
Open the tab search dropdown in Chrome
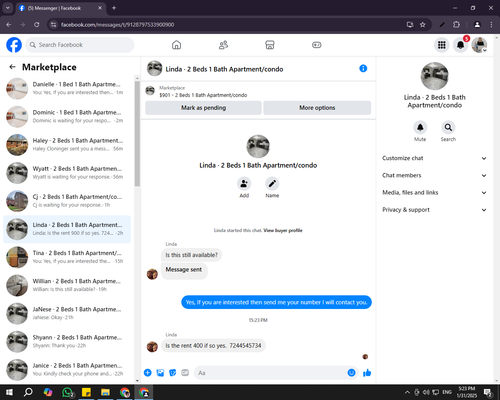[x=7, y=8]
